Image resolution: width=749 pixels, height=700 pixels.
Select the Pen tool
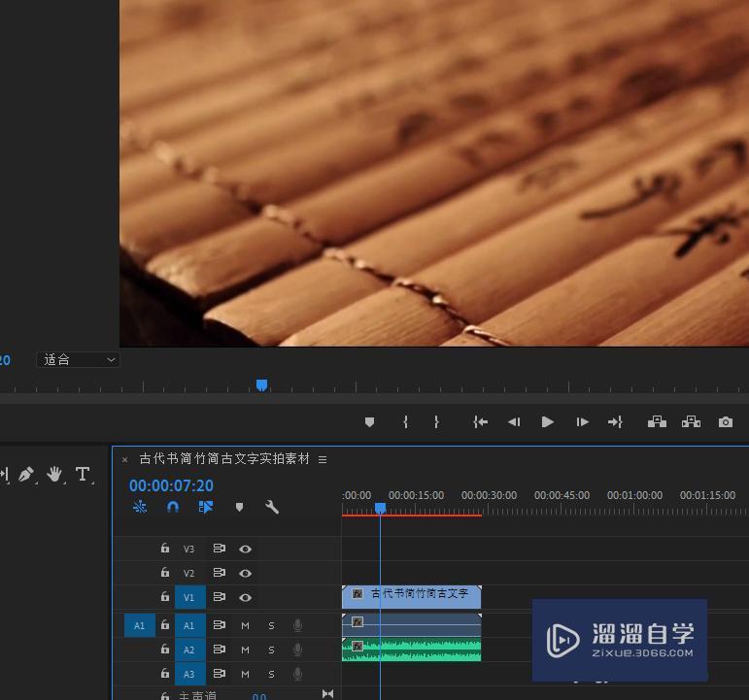pyautogui.click(x=26, y=474)
